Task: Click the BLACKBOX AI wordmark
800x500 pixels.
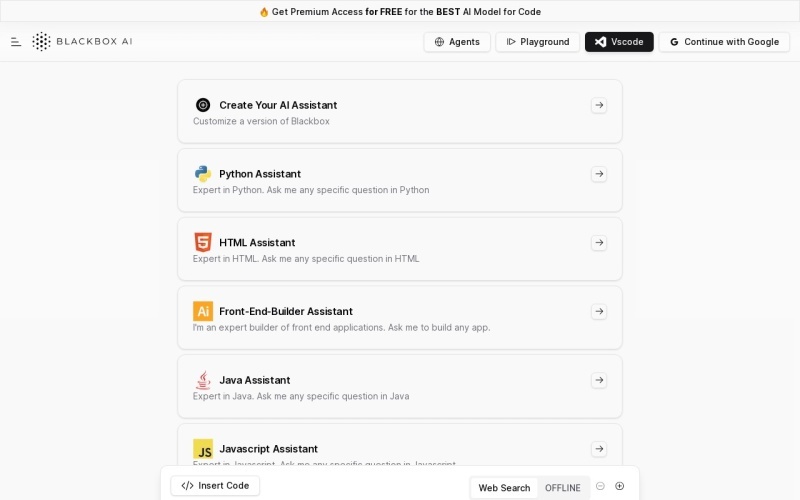Action: click(94, 41)
